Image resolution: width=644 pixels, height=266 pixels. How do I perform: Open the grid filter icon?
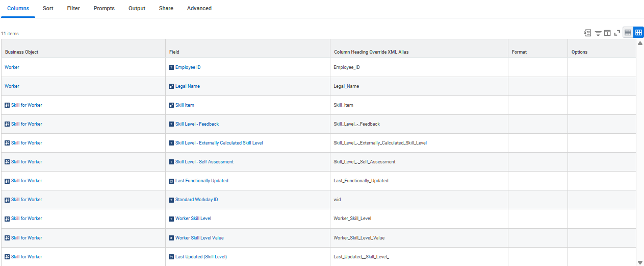click(598, 33)
